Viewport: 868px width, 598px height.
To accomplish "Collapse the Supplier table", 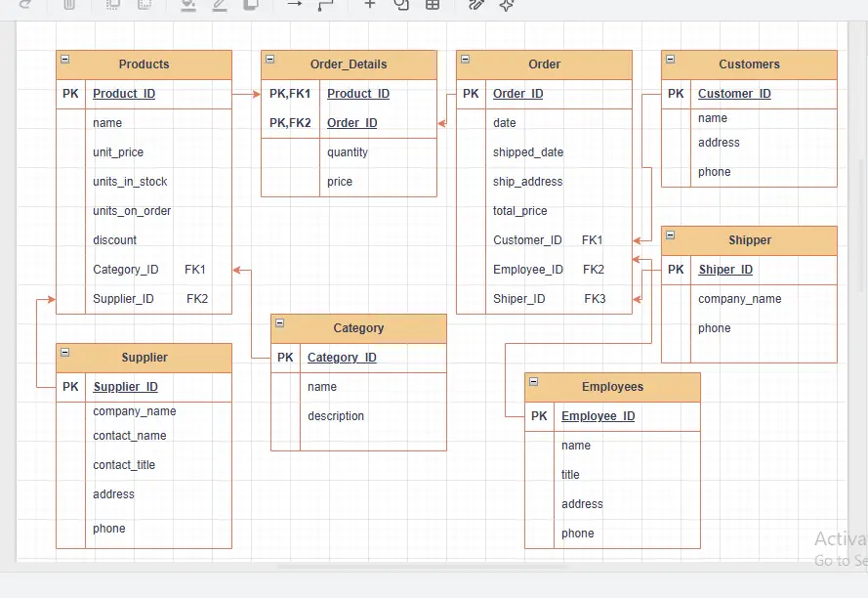I will [x=65, y=352].
